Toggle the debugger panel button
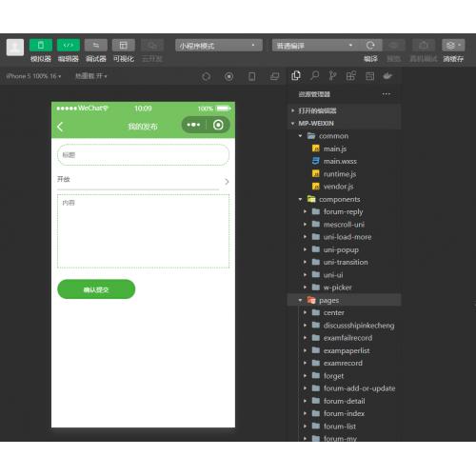The width and height of the screenshot is (476, 476). [x=96, y=45]
